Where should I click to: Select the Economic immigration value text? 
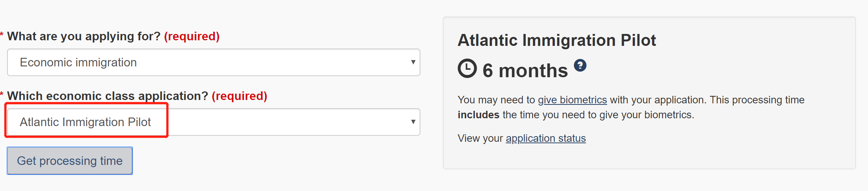click(x=78, y=62)
